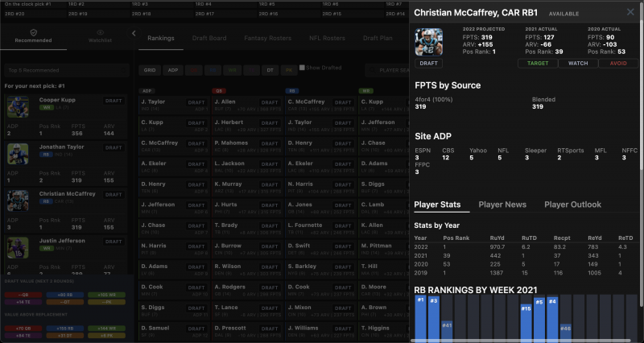Draft D. Henry in RB column

[343, 143]
